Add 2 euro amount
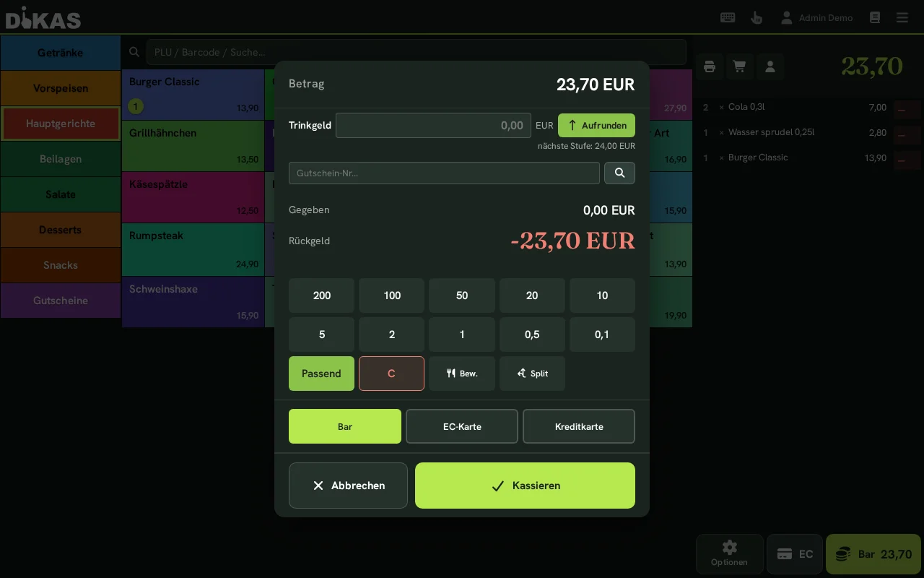Viewport: 924px width, 578px height. click(391, 335)
